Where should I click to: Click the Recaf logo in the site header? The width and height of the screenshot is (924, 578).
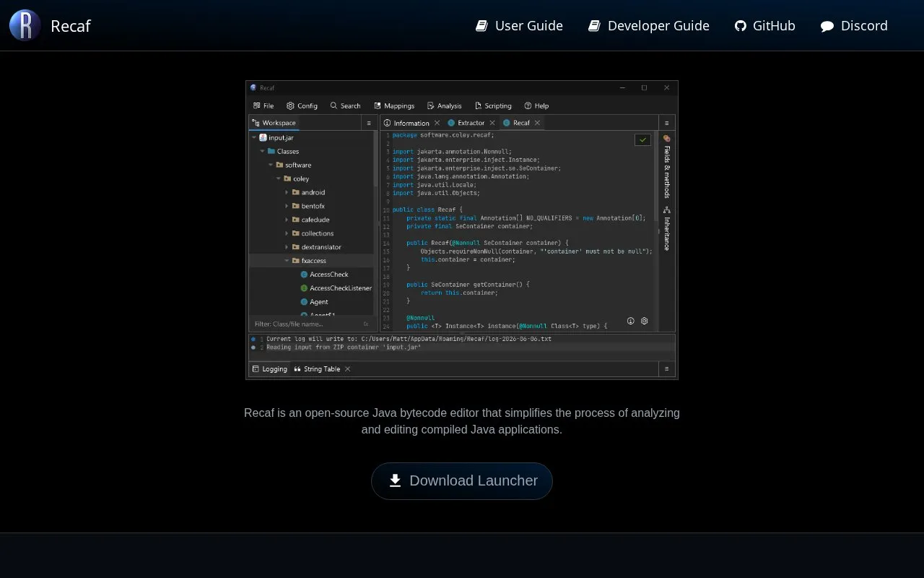coord(25,25)
